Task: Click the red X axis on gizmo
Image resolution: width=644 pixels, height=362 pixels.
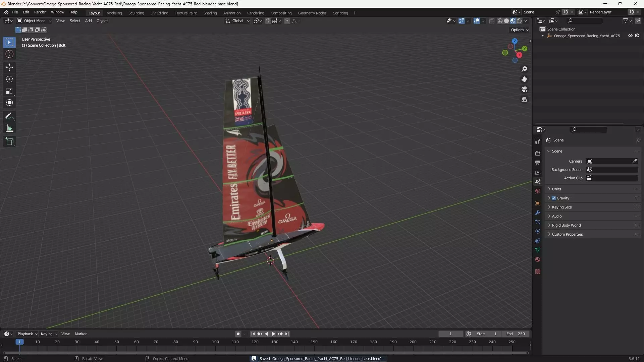Action: (x=519, y=55)
